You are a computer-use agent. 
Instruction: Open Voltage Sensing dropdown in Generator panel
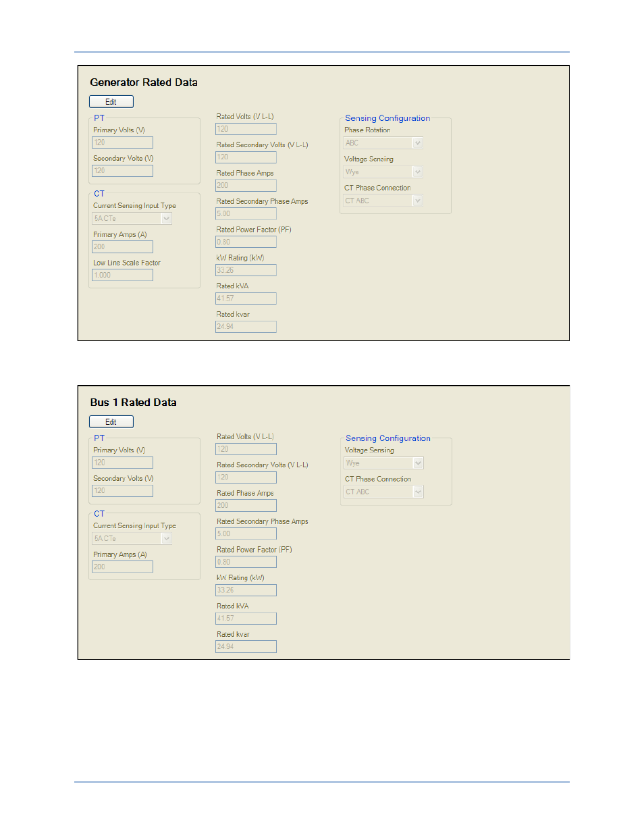pyautogui.click(x=383, y=172)
